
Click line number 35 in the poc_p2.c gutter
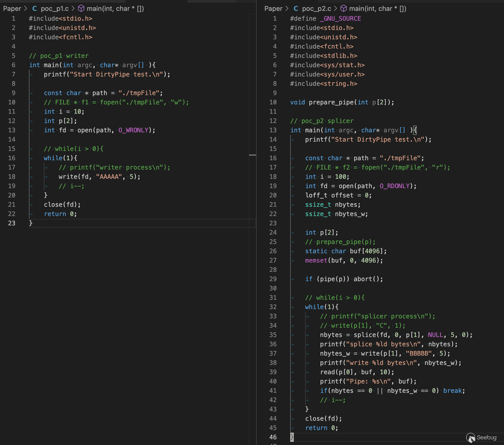coord(273,335)
